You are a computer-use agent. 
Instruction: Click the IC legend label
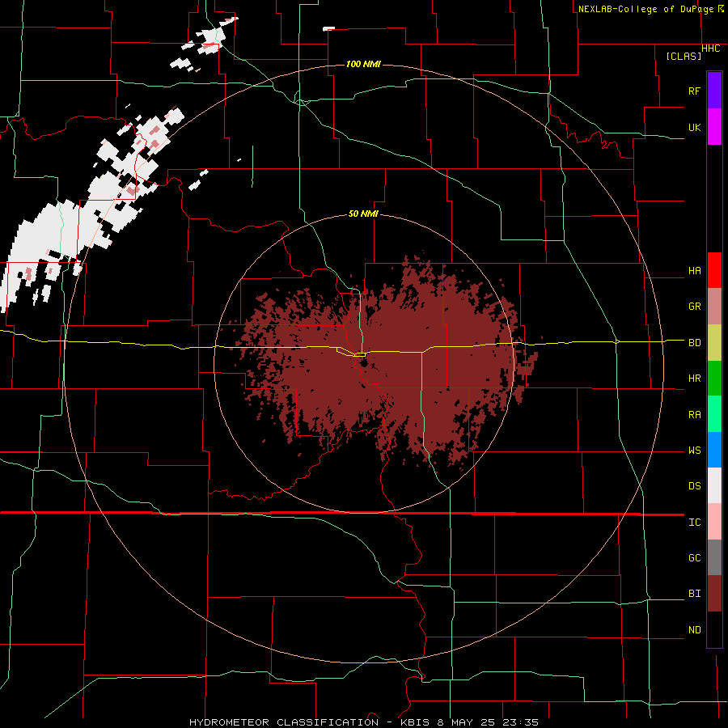[694, 523]
